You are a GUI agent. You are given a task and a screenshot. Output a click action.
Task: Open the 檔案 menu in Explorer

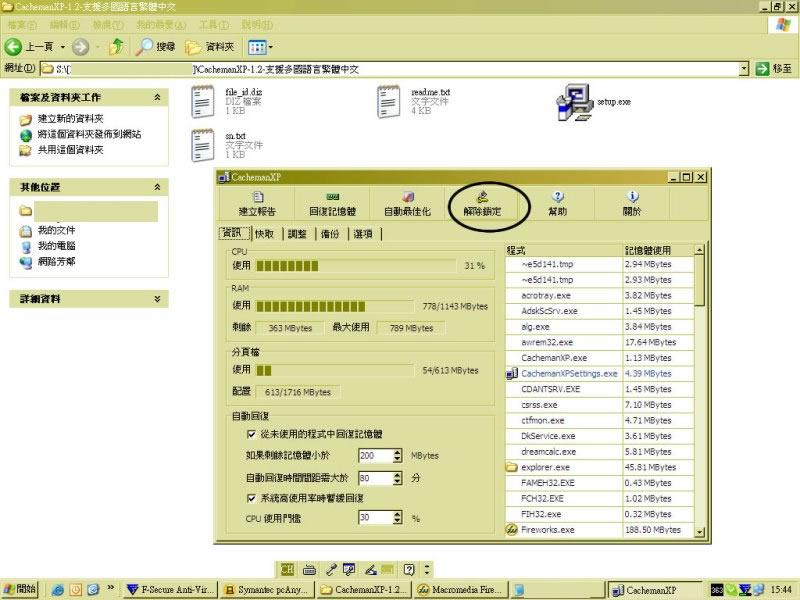[x=22, y=24]
